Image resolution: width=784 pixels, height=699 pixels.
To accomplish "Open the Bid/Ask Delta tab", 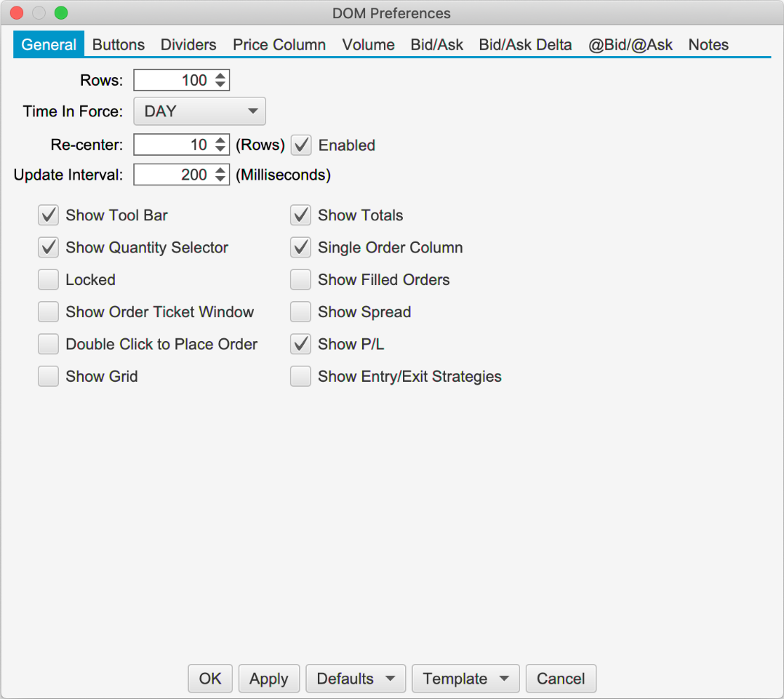I will [x=525, y=44].
